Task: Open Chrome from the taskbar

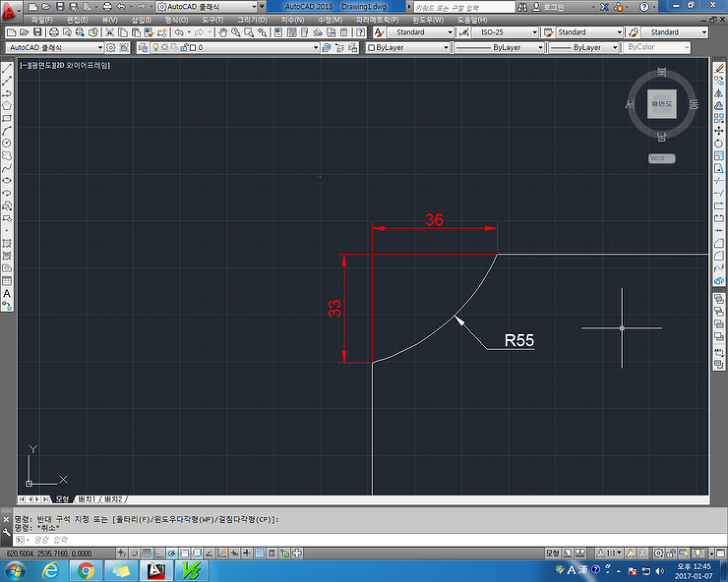Action: coord(85,570)
